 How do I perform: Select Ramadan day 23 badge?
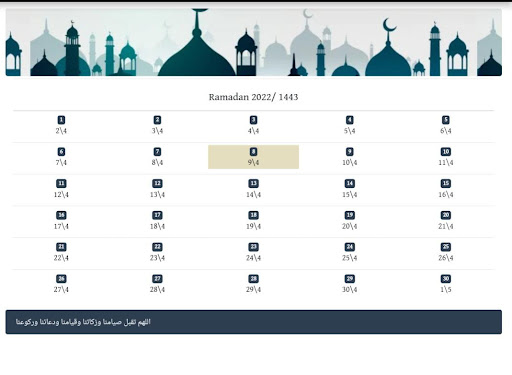(x=253, y=247)
